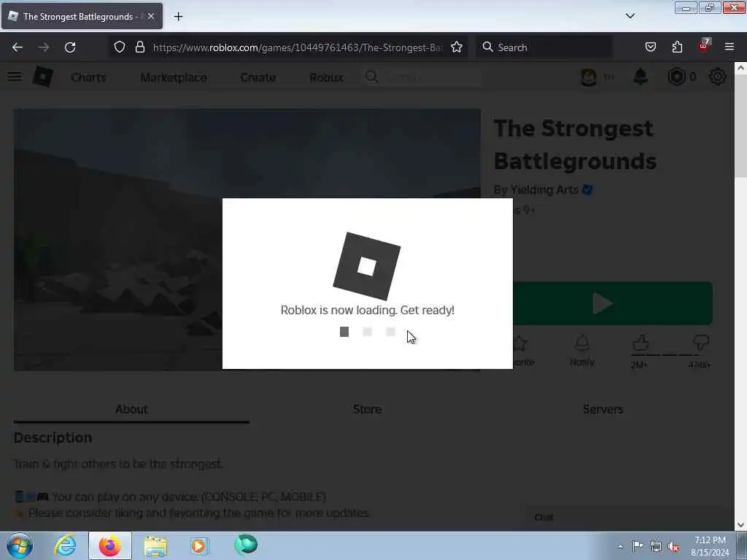Image resolution: width=747 pixels, height=560 pixels.
Task: Open Roblox settings gear icon
Action: point(718,77)
